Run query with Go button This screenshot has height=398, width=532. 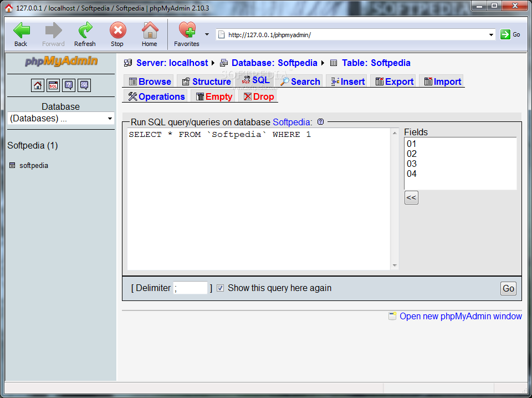508,288
